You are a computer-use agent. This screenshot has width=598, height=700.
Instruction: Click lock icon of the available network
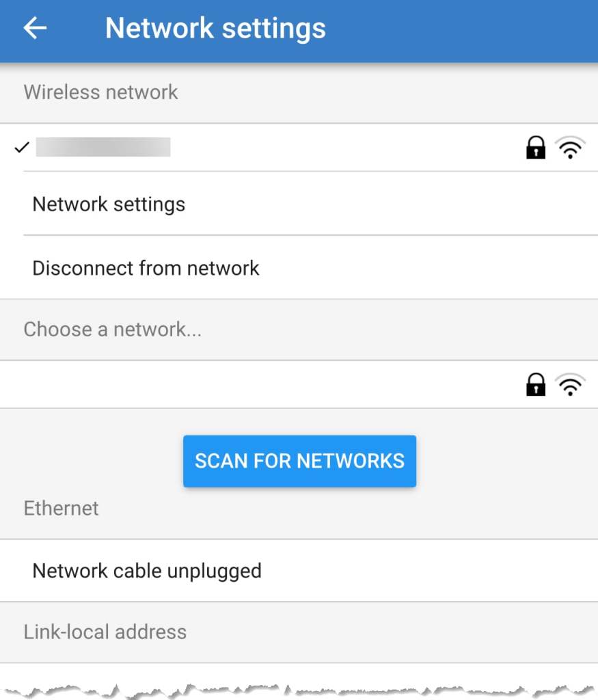click(x=536, y=385)
